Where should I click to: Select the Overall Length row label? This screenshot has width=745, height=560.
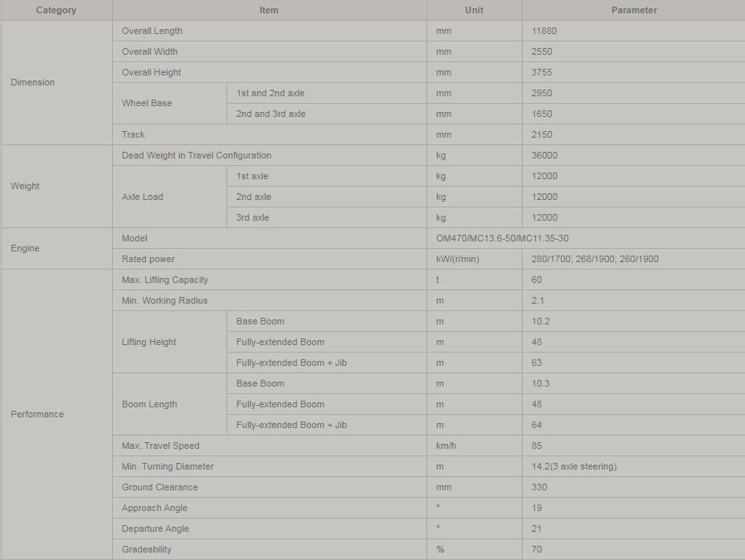152,31
